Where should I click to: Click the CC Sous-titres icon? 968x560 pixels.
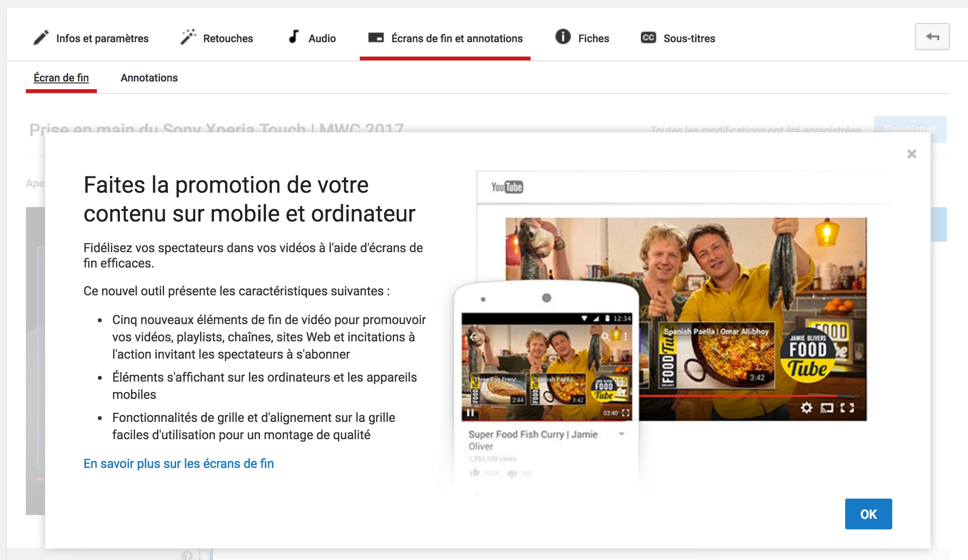[648, 37]
